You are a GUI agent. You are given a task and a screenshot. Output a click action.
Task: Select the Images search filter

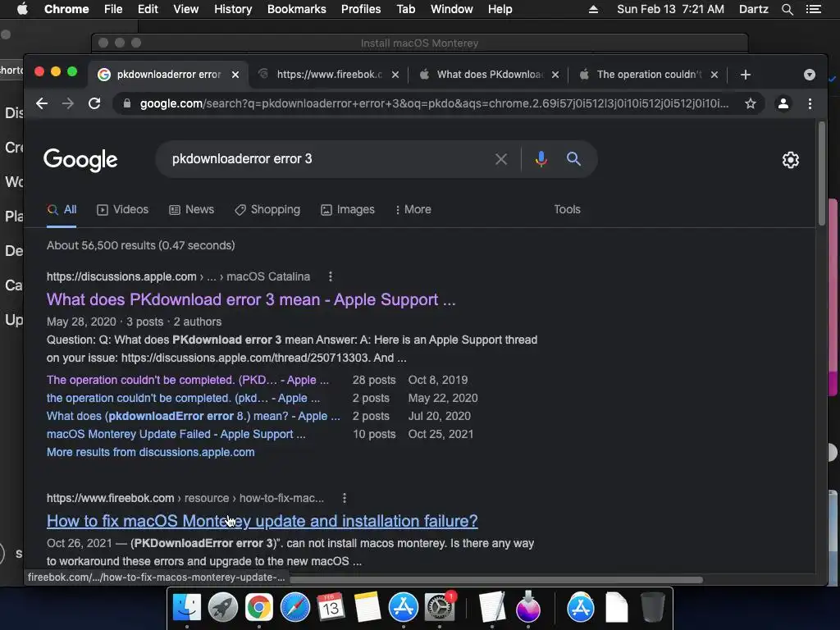(x=348, y=209)
